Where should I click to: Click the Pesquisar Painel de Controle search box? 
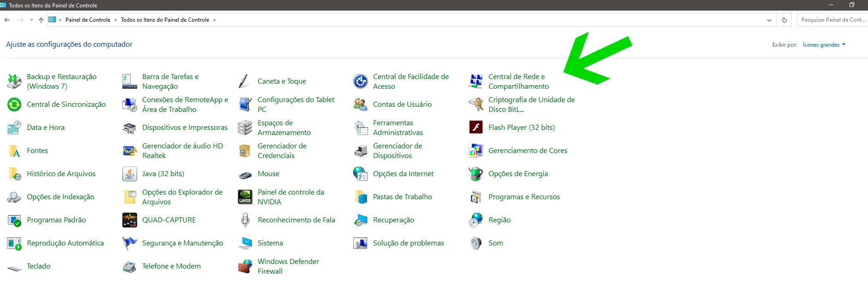click(832, 20)
